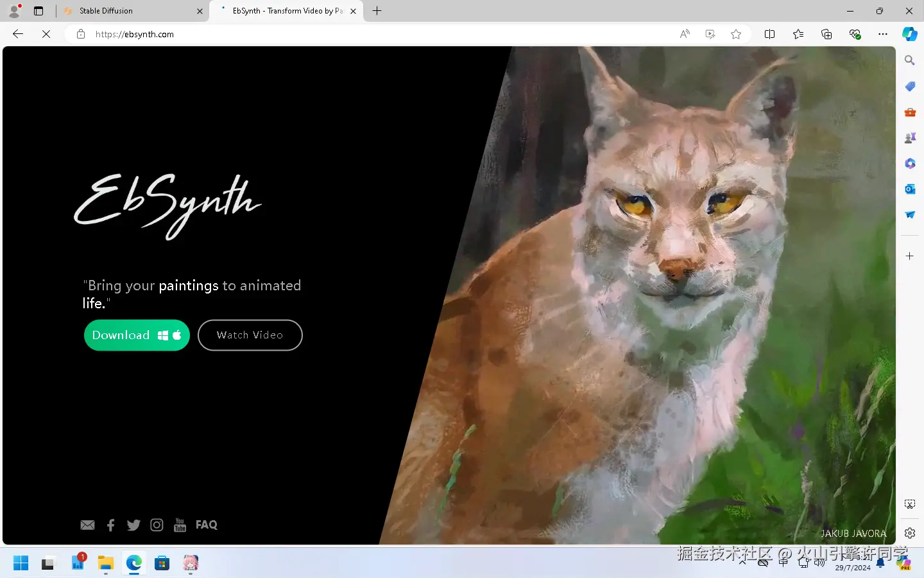The width and height of the screenshot is (924, 578).
Task: Start Read Aloud for this page
Action: (685, 34)
